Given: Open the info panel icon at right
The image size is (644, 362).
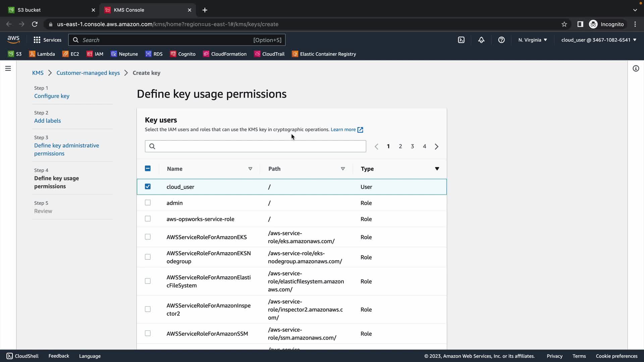Looking at the screenshot, I should [x=636, y=68].
